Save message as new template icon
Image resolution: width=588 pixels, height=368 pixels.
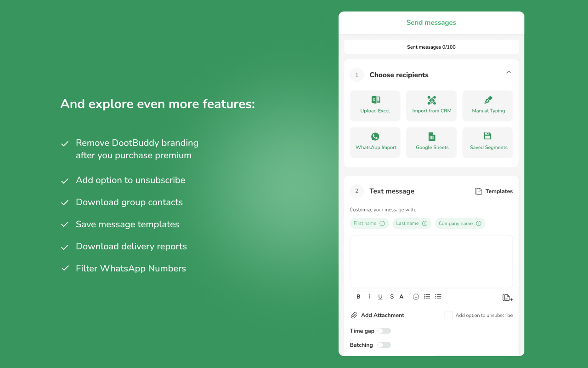click(508, 298)
